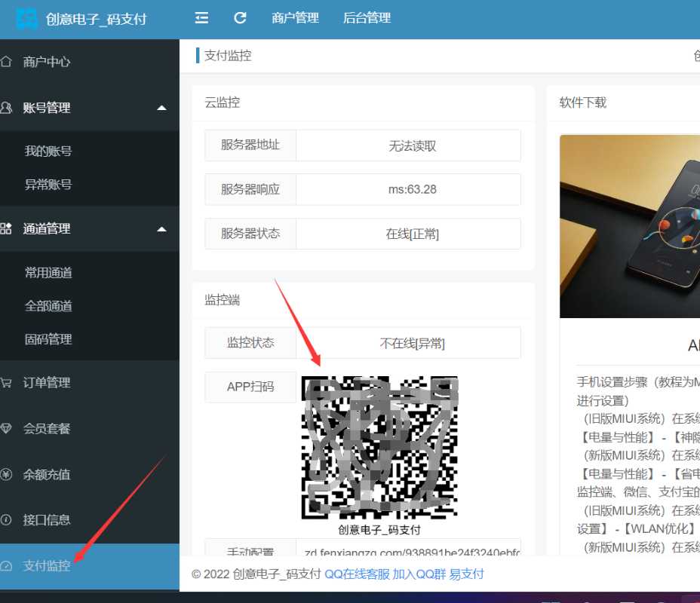Image resolution: width=700 pixels, height=603 pixels.
Task: Click the 创意电子_码支付 caption under QR code
Action: pyautogui.click(x=379, y=530)
